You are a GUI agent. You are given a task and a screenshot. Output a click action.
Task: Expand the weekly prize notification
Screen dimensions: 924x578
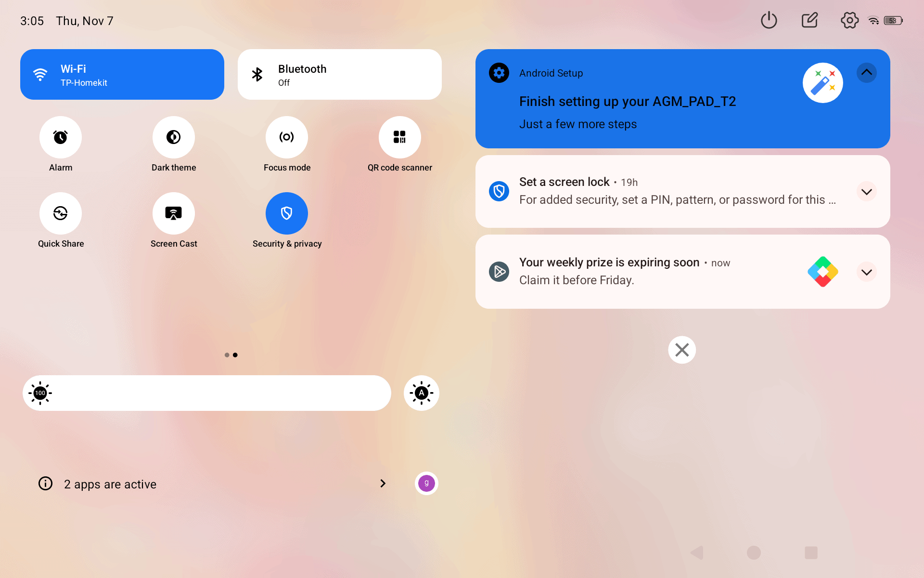tap(867, 272)
